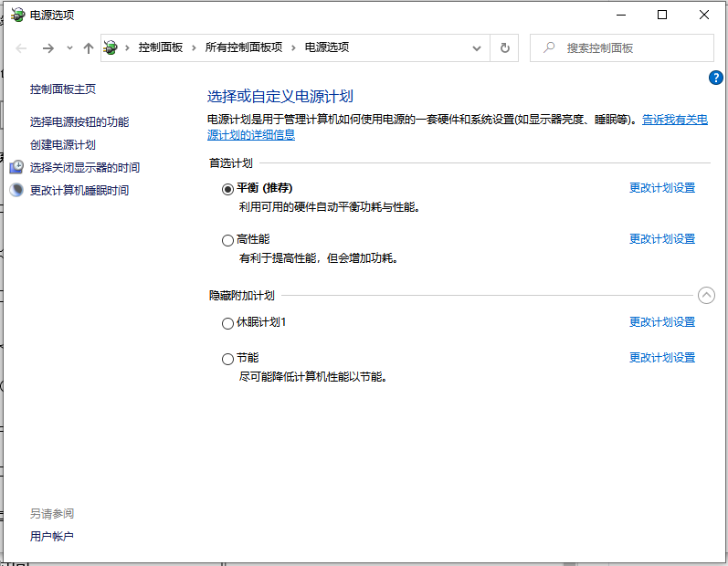Click the 搜索控制面板 search field

(632, 48)
